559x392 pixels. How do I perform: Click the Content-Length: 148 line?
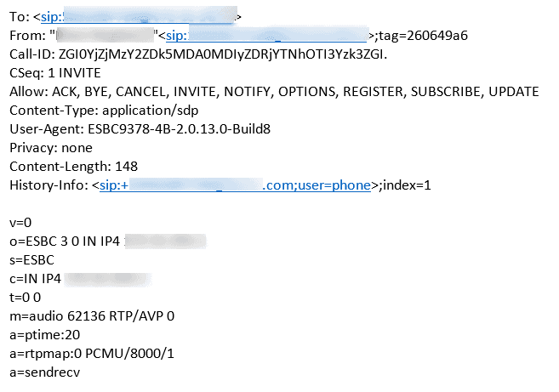[73, 167]
